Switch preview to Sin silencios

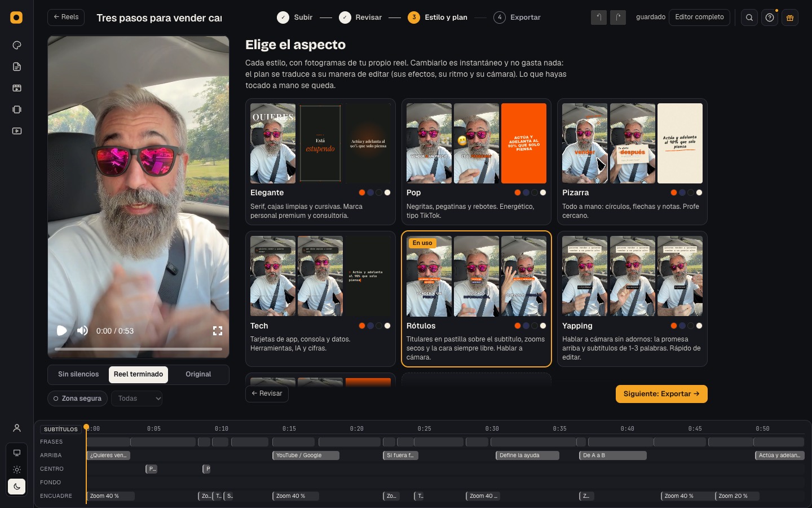pos(78,374)
